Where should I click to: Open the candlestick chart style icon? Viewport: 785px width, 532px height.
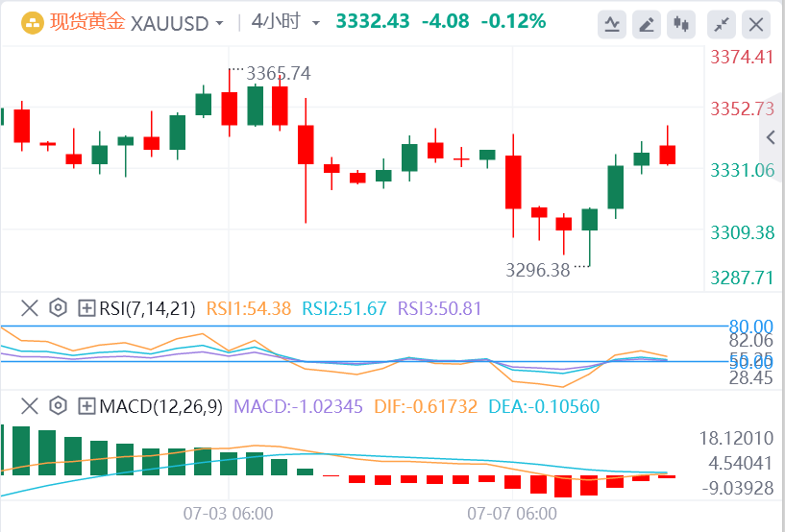[x=682, y=24]
